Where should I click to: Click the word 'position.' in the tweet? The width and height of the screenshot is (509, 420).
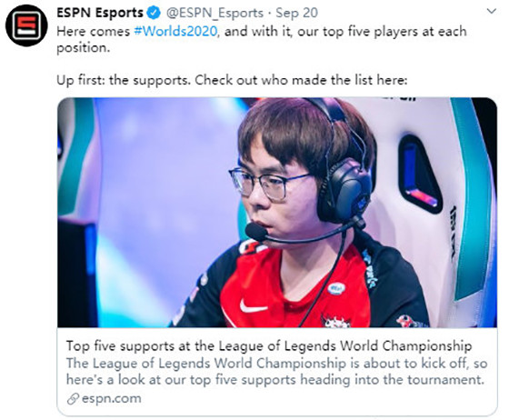pos(84,48)
